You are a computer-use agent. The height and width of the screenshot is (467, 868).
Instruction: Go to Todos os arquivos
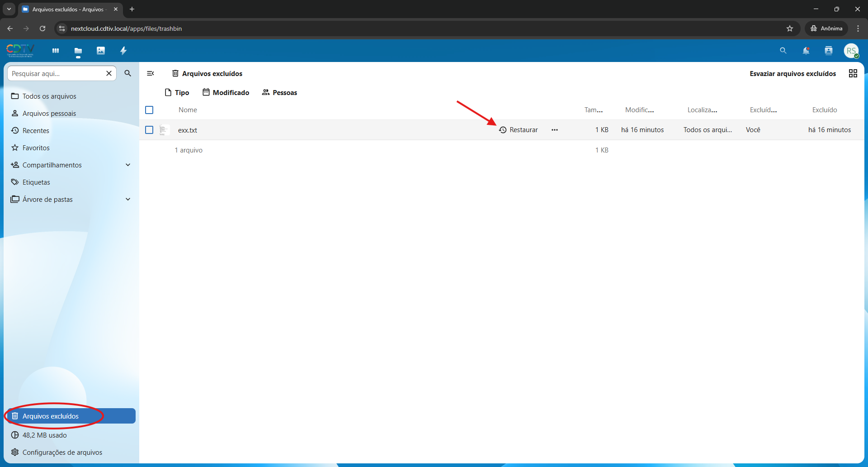point(49,96)
